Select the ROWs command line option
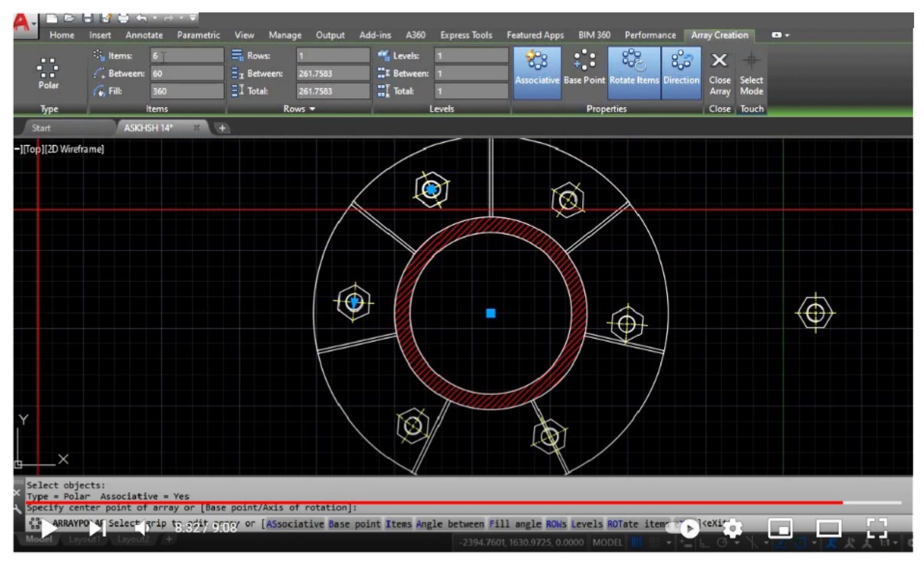 pos(556,523)
